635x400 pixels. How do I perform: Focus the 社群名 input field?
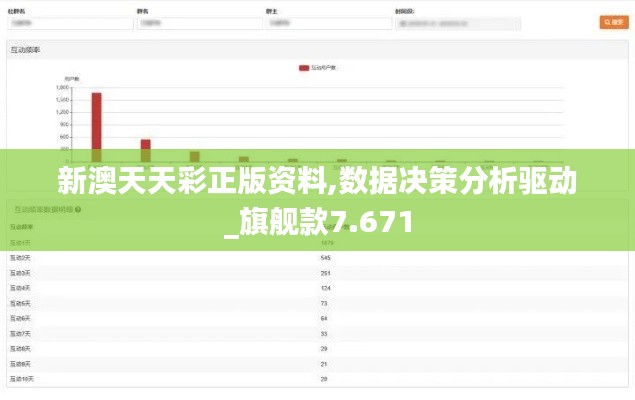pos(70,23)
